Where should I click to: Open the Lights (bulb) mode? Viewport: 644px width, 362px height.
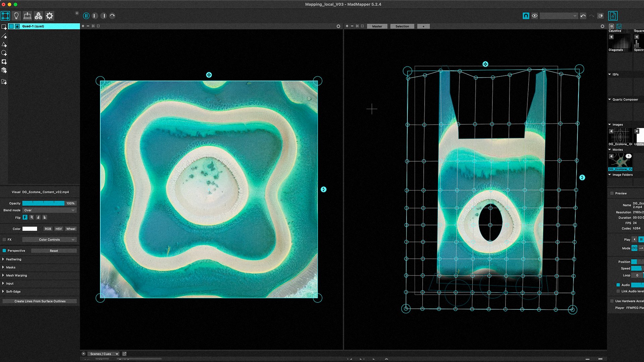[x=16, y=16]
